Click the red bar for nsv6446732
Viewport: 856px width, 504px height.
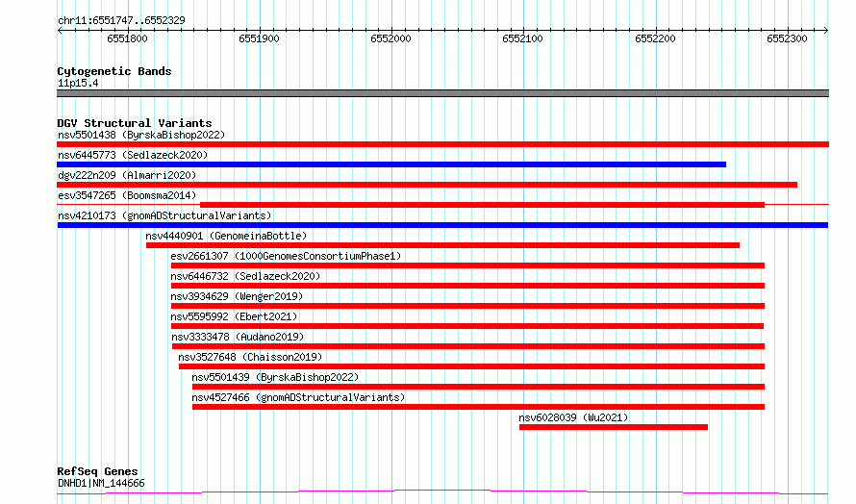pos(467,286)
